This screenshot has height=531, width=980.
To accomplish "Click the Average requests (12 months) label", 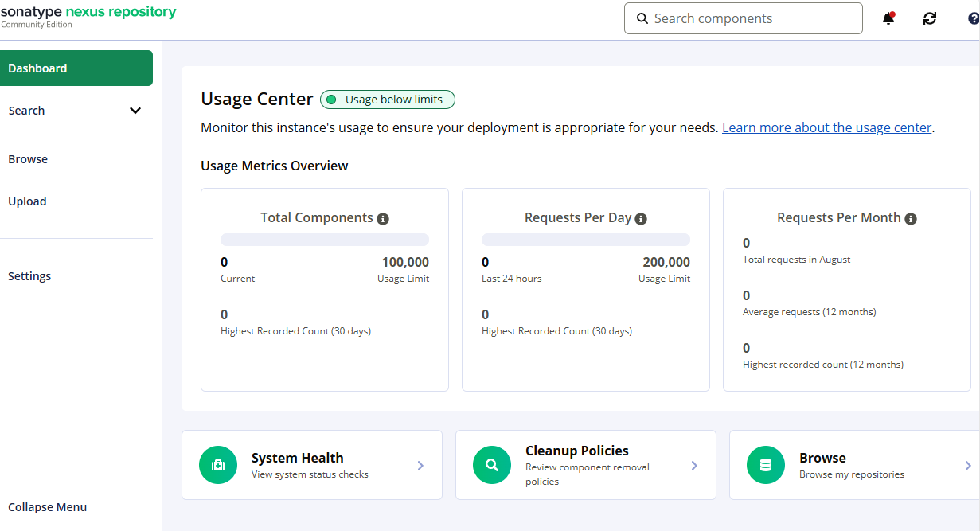I will point(810,312).
